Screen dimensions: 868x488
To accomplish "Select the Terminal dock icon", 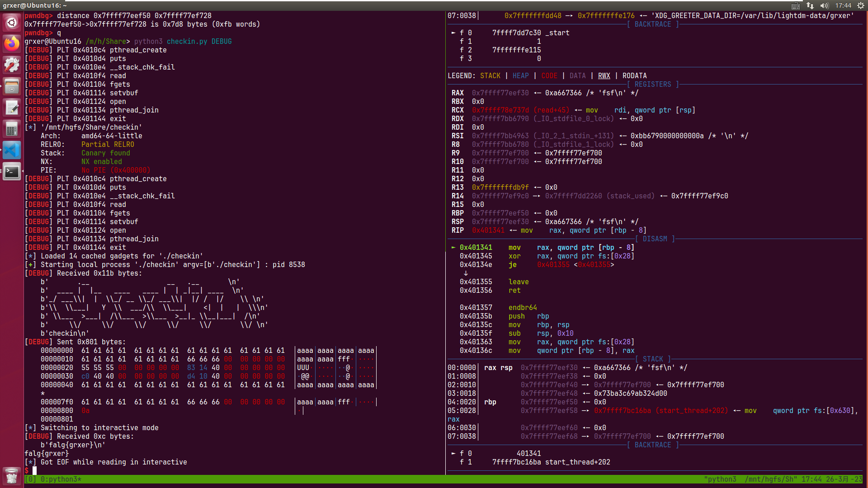I will (x=12, y=171).
